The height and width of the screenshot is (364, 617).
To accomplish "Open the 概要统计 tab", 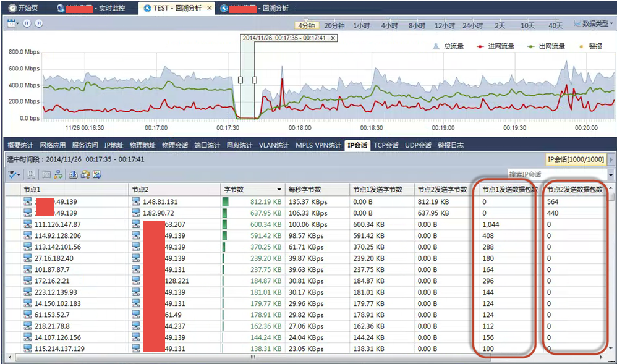I will [x=20, y=145].
